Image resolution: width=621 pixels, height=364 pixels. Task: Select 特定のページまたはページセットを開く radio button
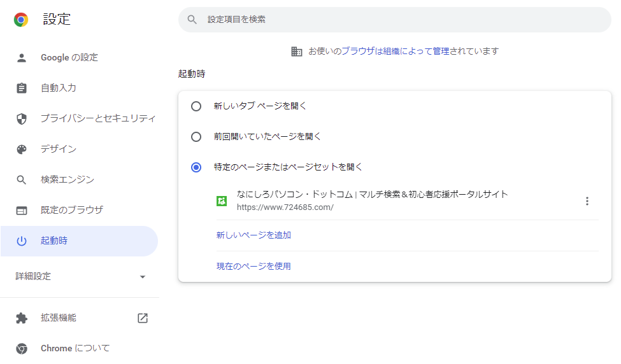[x=196, y=167]
